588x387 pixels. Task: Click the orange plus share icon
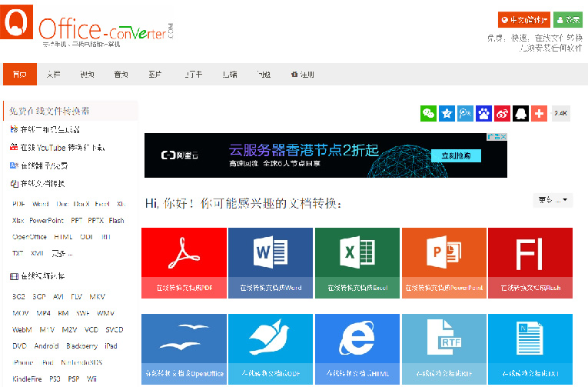click(539, 113)
